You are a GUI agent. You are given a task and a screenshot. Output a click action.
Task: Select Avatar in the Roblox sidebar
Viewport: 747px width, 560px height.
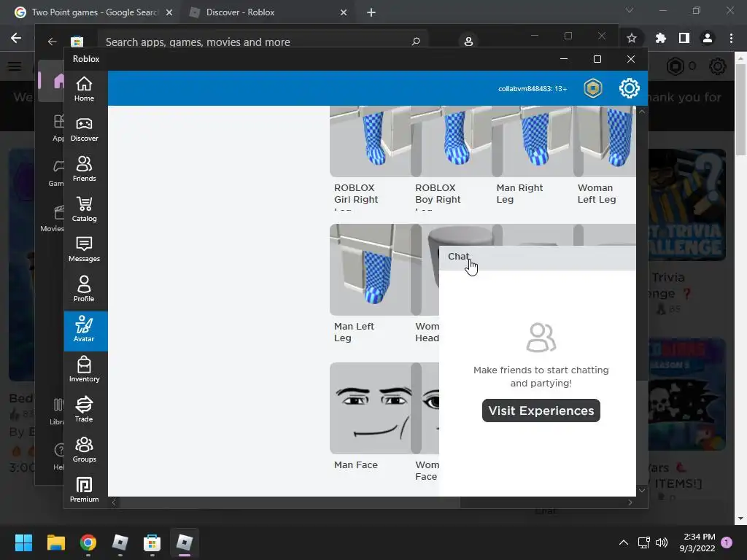85,330
